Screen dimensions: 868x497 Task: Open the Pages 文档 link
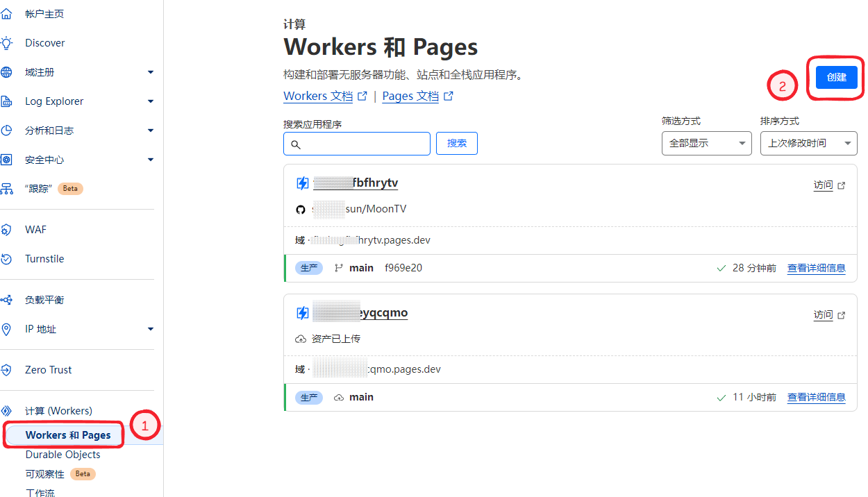(x=410, y=96)
